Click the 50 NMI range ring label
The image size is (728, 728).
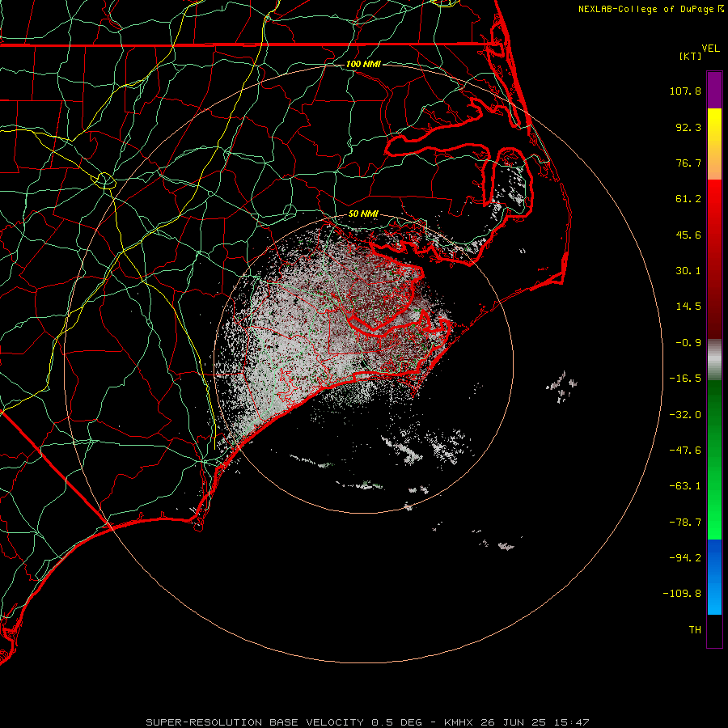363,214
